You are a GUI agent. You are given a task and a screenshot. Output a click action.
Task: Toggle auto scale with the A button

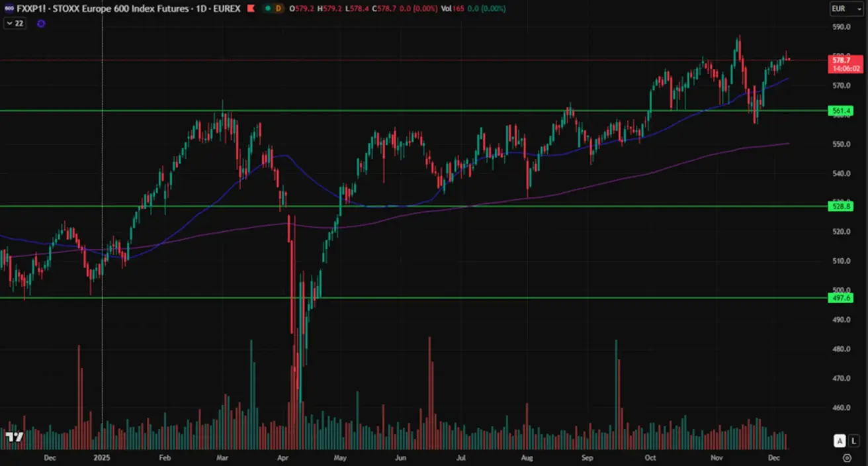(x=840, y=441)
